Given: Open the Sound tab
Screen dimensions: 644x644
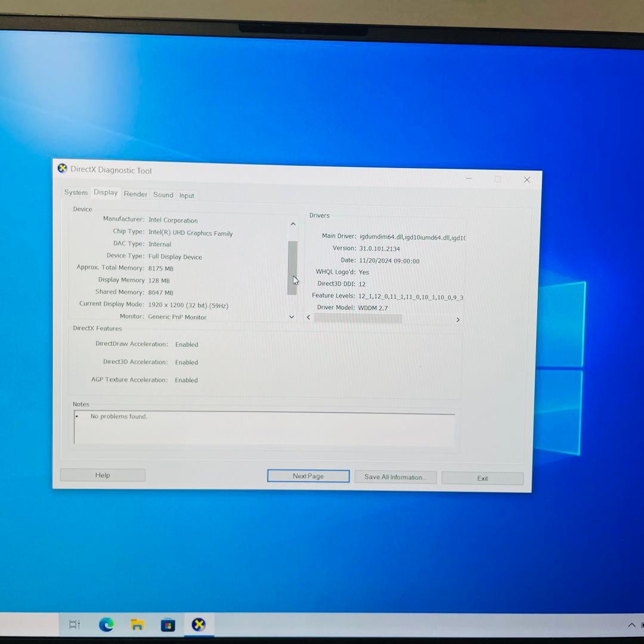Looking at the screenshot, I should click(163, 194).
